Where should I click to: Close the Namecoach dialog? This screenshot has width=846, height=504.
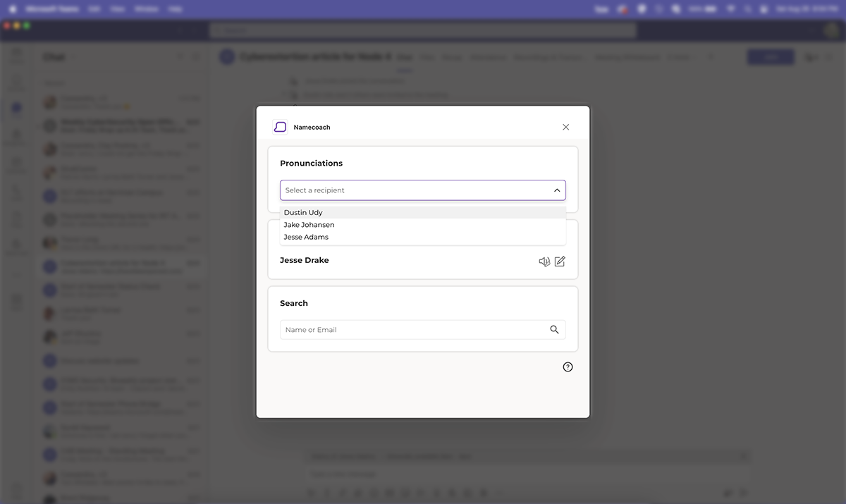[565, 127]
